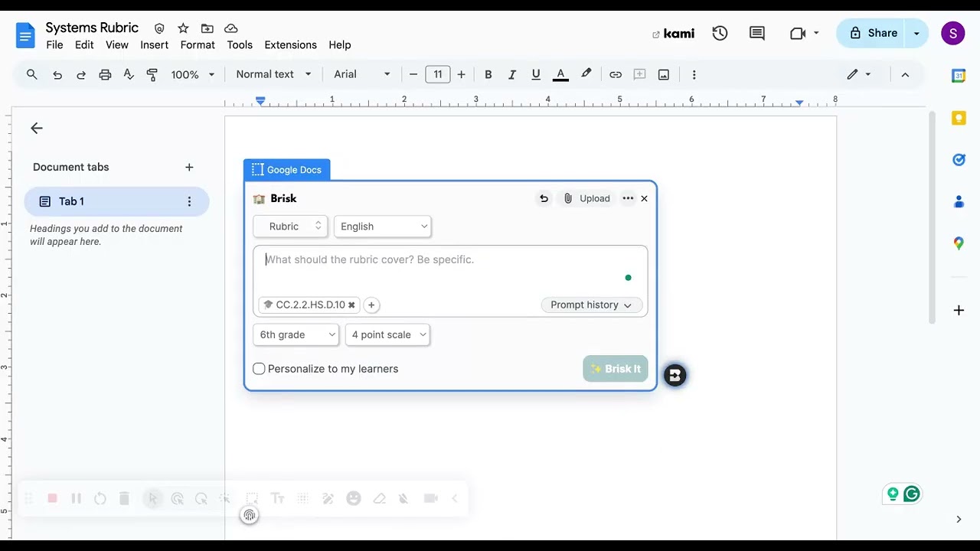The height and width of the screenshot is (551, 980).
Task: Insert a link from toolbar
Action: pyautogui.click(x=616, y=74)
